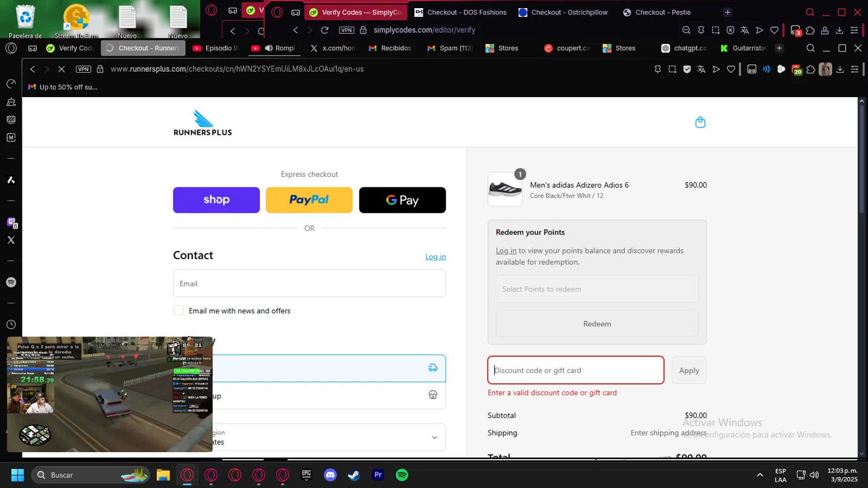Click zoom-out magnifier in SimplyCodes window toolbar
The width and height of the screenshot is (868, 488).
pyautogui.click(x=686, y=30)
